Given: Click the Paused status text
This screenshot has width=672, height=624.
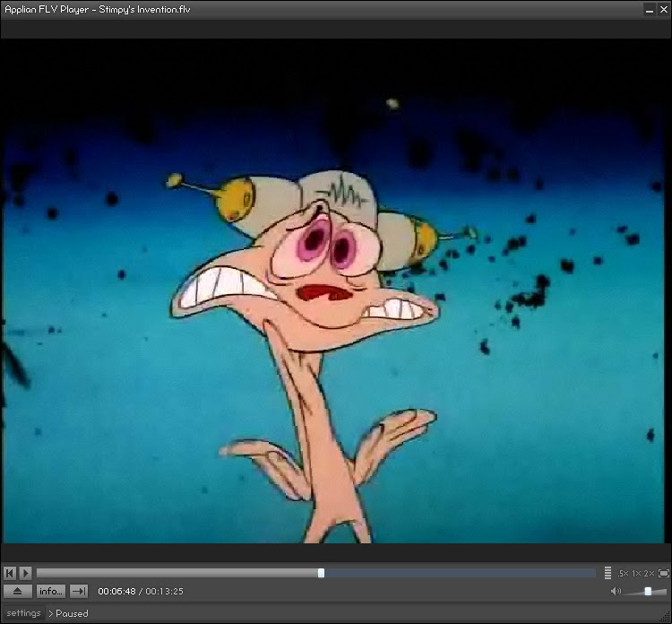Looking at the screenshot, I should click(x=72, y=613).
